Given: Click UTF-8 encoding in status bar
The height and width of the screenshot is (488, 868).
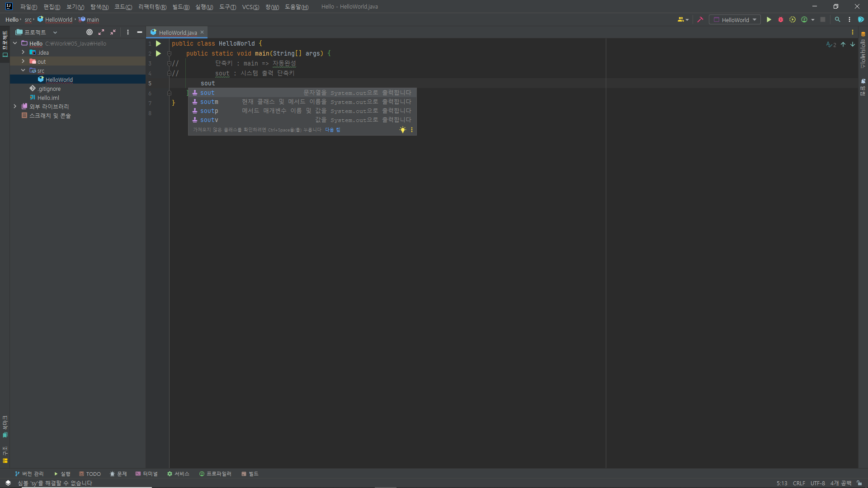Looking at the screenshot, I should click(817, 483).
